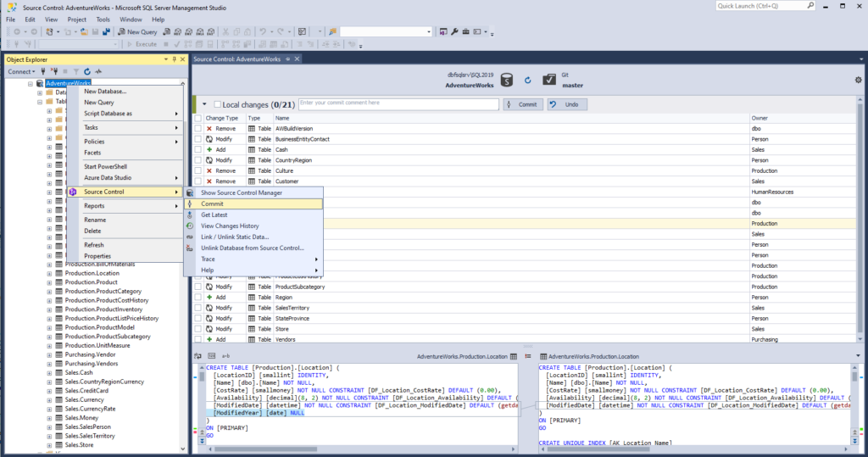Check the Culture row checkbox

[198, 170]
